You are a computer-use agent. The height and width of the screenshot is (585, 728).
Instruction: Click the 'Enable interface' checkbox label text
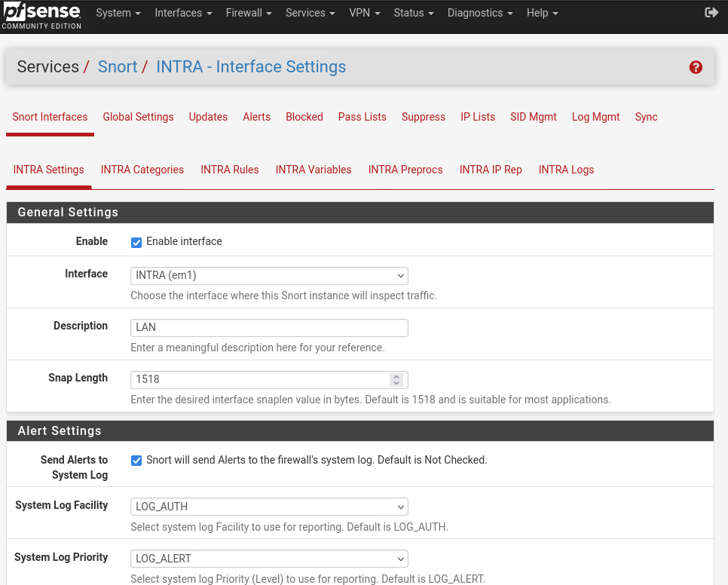point(184,241)
